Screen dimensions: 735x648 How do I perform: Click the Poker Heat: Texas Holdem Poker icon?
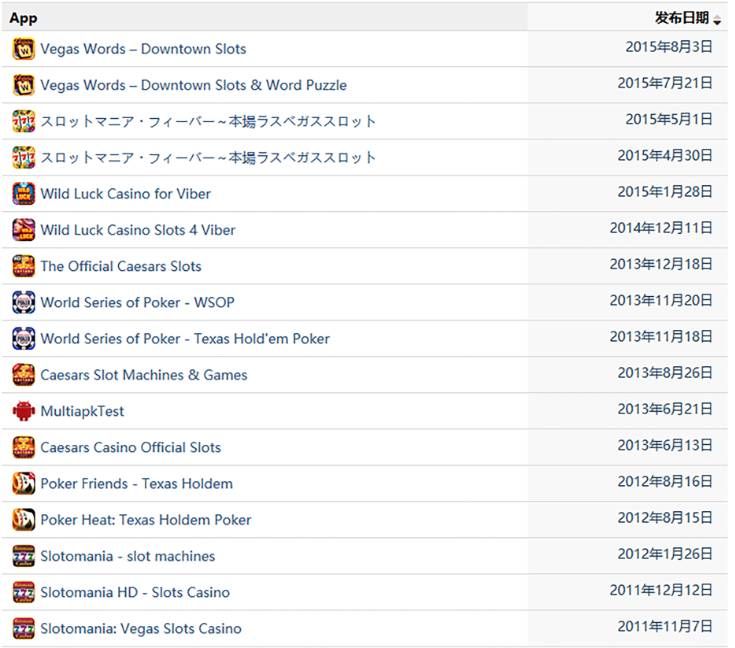tap(23, 520)
